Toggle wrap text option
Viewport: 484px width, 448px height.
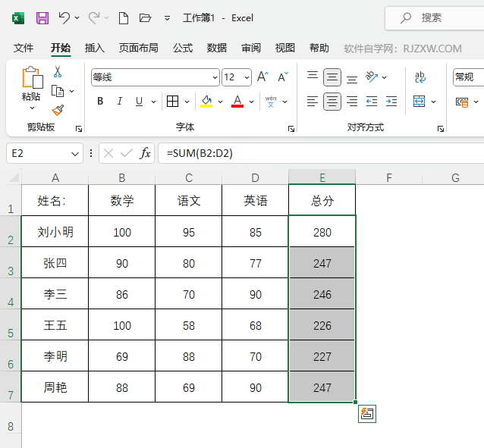(420, 77)
